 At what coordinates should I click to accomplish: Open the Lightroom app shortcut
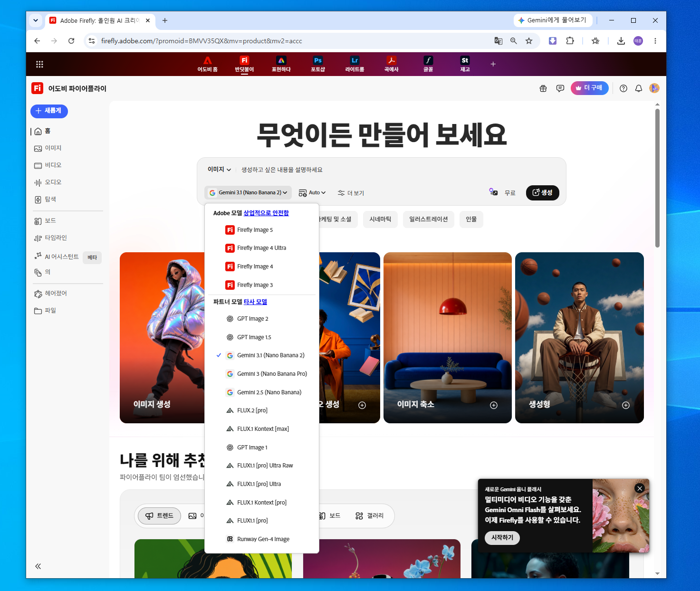click(355, 64)
